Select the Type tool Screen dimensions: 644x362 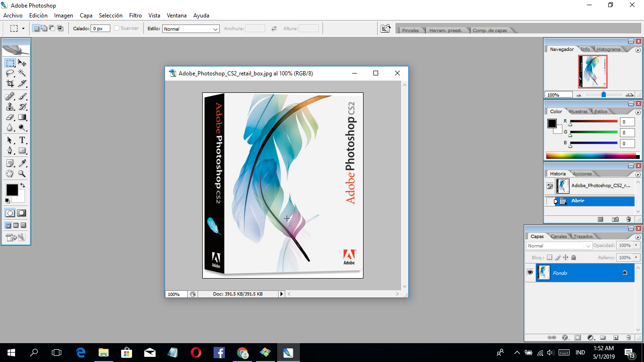[x=22, y=140]
